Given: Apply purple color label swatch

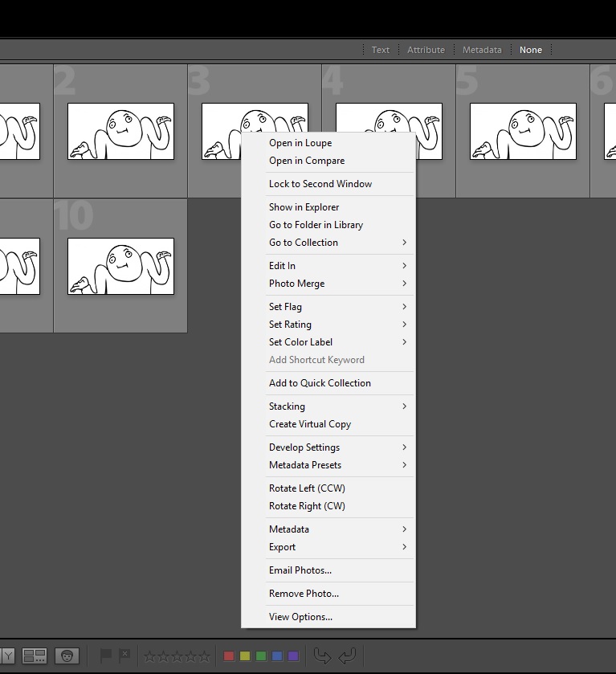Looking at the screenshot, I should click(293, 656).
